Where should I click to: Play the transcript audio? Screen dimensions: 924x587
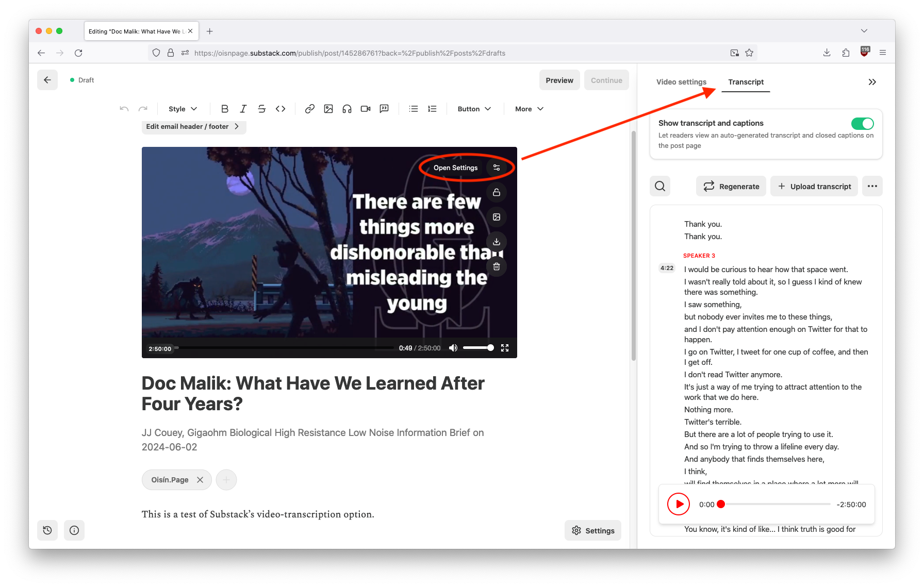(679, 504)
